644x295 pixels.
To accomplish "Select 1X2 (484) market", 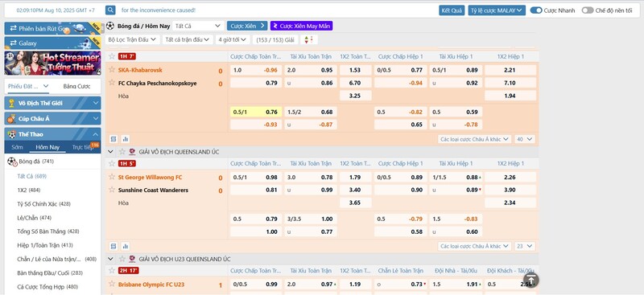I will pyautogui.click(x=29, y=190).
